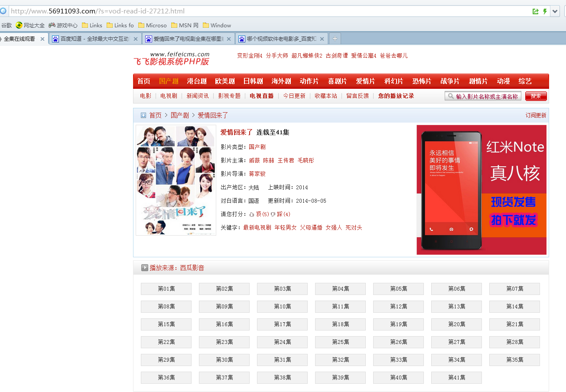Screen dimensions: 566x392
Task: Open the Links bookmark folder
Action: (x=92, y=25)
